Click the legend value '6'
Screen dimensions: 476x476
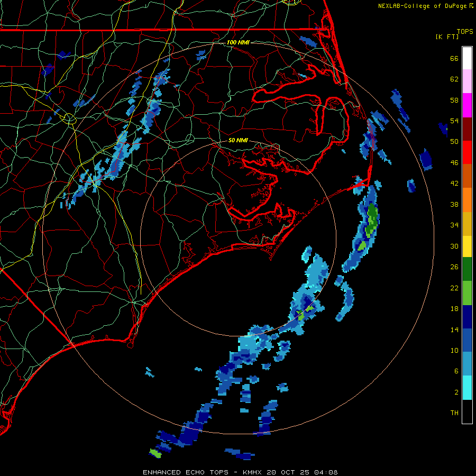point(456,371)
